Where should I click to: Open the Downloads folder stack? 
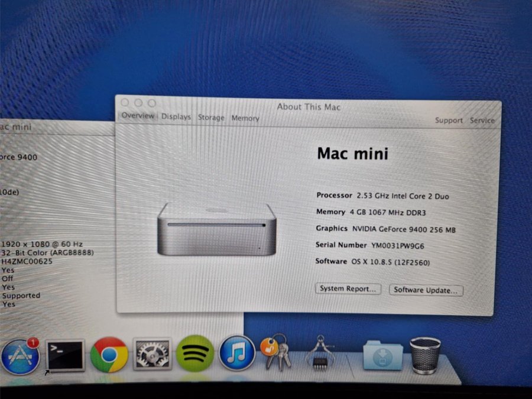point(382,355)
